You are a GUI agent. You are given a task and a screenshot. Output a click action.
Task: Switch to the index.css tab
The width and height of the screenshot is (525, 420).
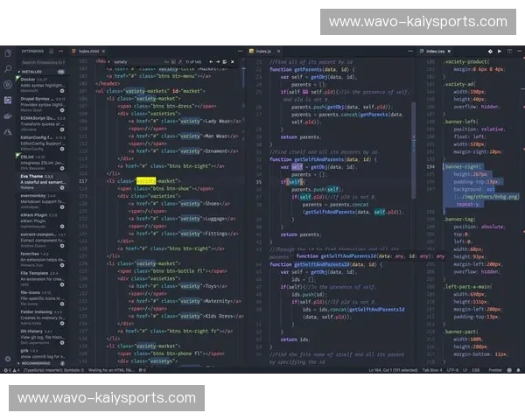click(x=433, y=52)
